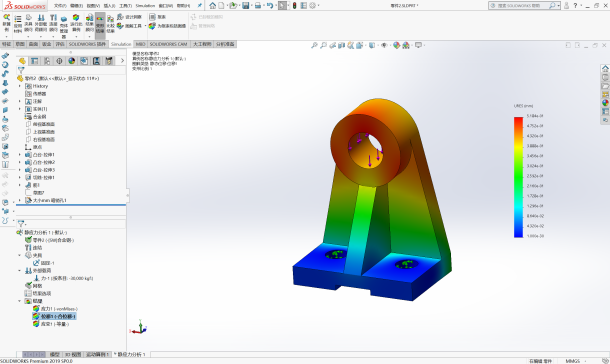610x364 pixels.
Task: Expand the History tree node
Action: point(20,86)
